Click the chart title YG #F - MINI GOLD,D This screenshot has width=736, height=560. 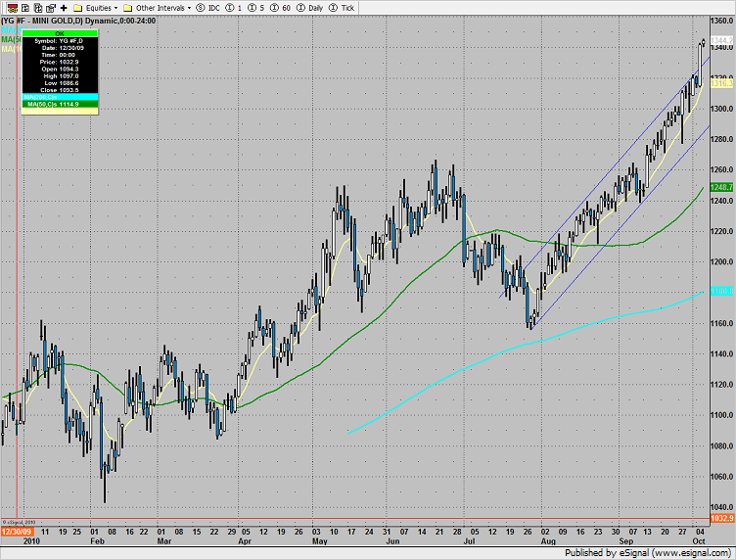(42, 21)
